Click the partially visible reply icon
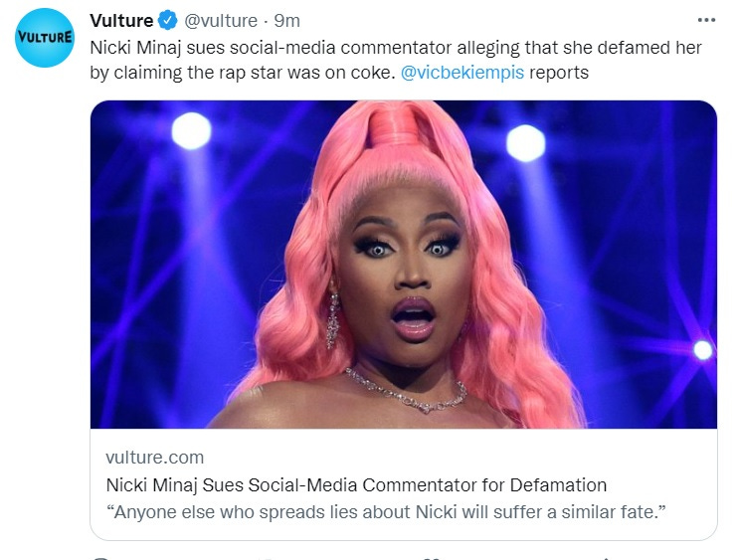 pyautogui.click(x=100, y=558)
